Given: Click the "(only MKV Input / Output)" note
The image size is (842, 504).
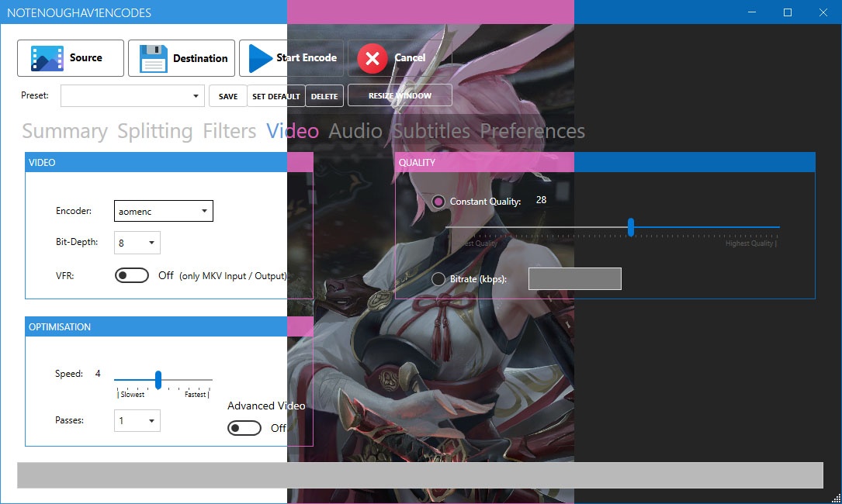Looking at the screenshot, I should click(233, 276).
